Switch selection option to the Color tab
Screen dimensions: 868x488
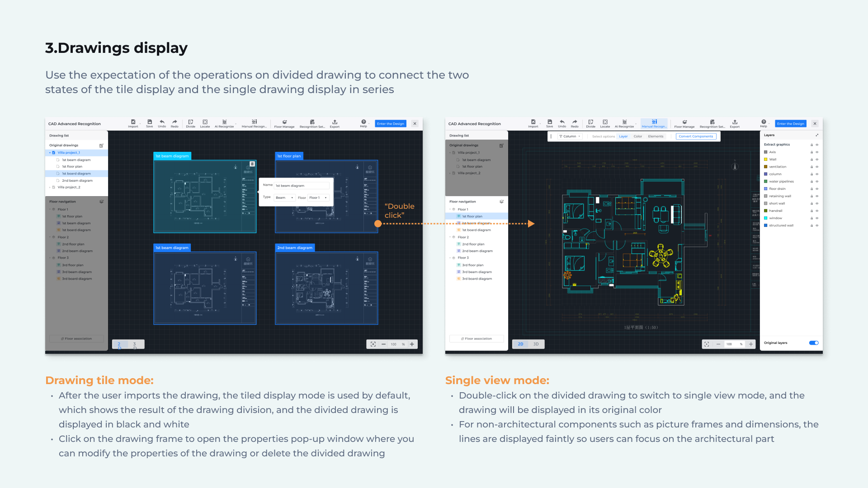click(x=637, y=136)
